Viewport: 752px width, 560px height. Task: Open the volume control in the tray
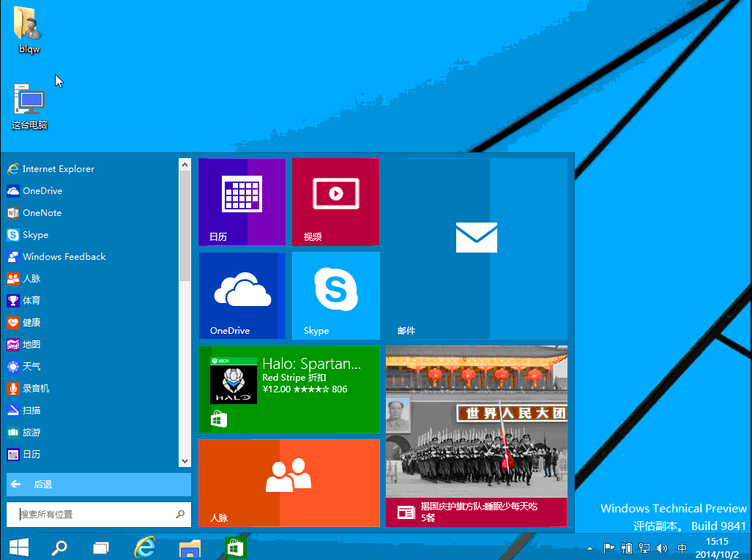(663, 548)
